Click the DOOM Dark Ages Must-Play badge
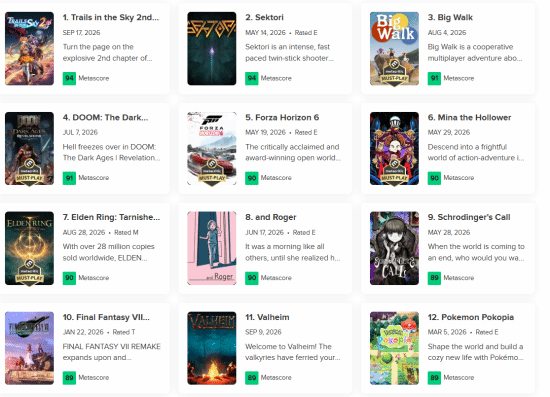Viewport: 550px width, 397px height. pyautogui.click(x=29, y=172)
